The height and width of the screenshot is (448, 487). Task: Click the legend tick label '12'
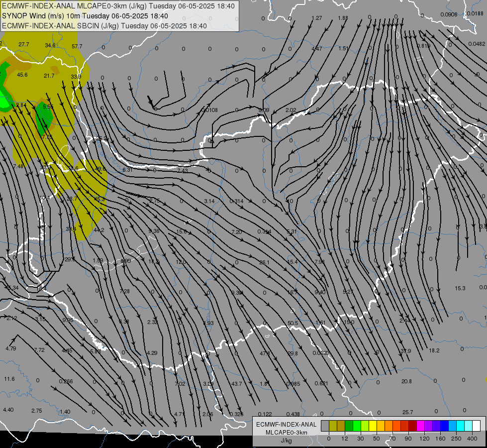pyautogui.click(x=344, y=439)
